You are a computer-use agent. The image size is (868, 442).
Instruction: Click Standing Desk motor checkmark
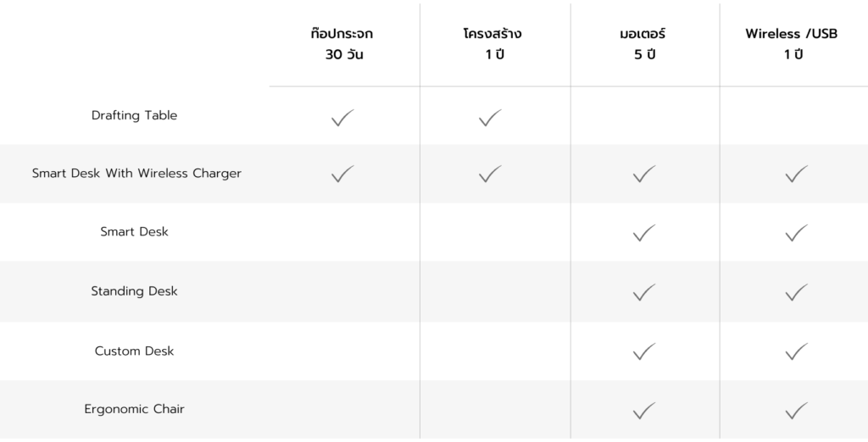click(644, 292)
